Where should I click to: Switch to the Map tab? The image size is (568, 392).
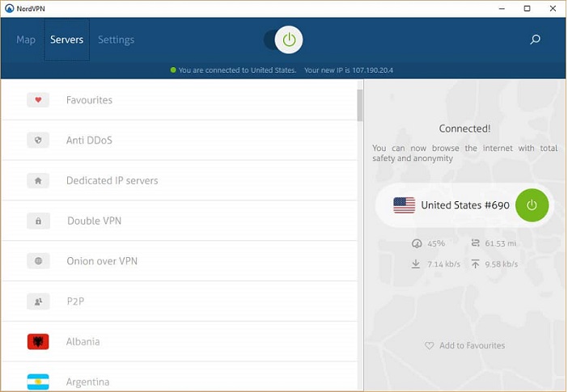tap(26, 40)
